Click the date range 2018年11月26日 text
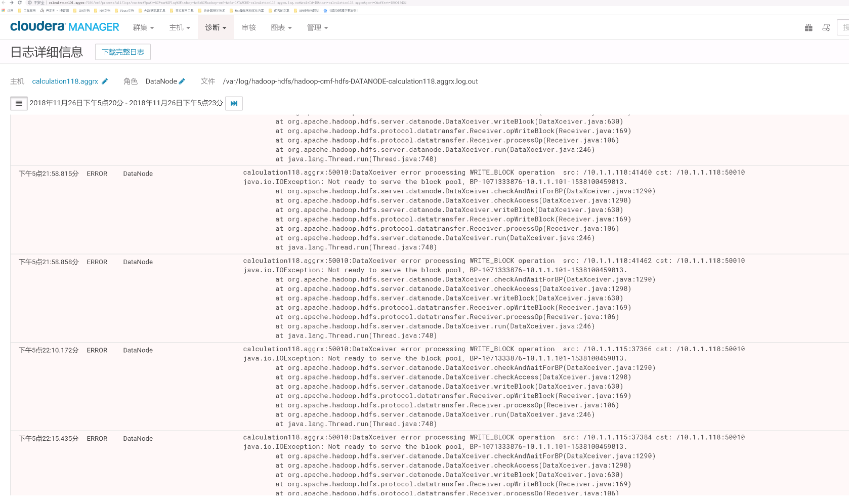The image size is (849, 504). tap(126, 103)
